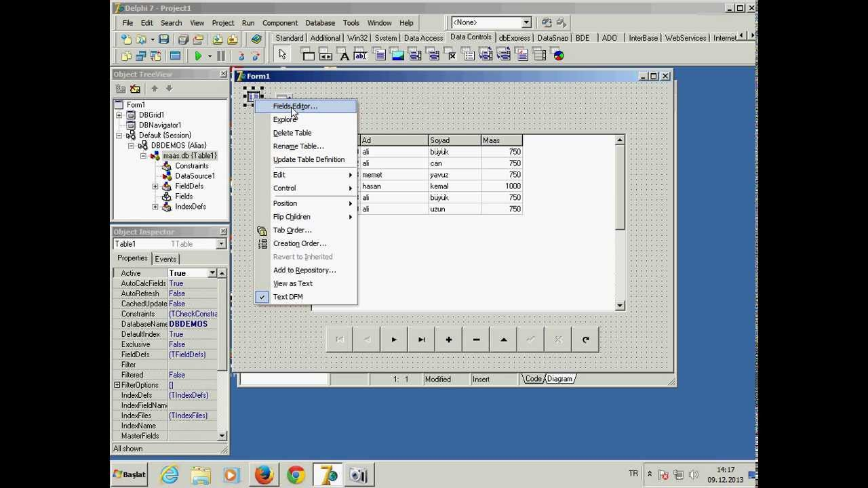Click the DBGrid scrollbar down arrow
This screenshot has height=488, width=868.
tap(620, 306)
